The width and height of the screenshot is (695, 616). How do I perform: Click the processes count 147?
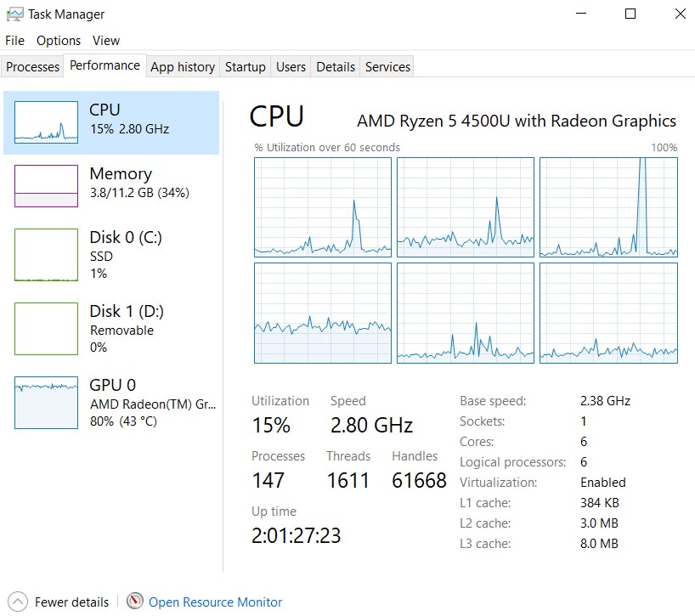268,481
